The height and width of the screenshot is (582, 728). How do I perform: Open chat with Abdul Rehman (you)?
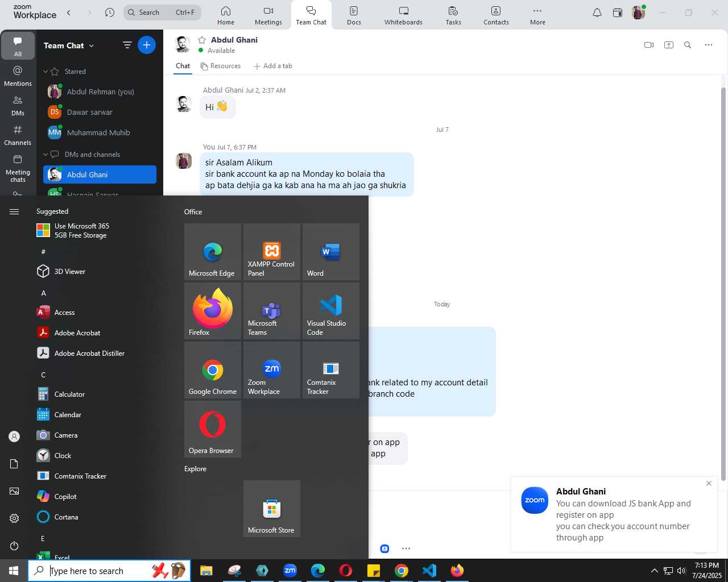(x=100, y=92)
